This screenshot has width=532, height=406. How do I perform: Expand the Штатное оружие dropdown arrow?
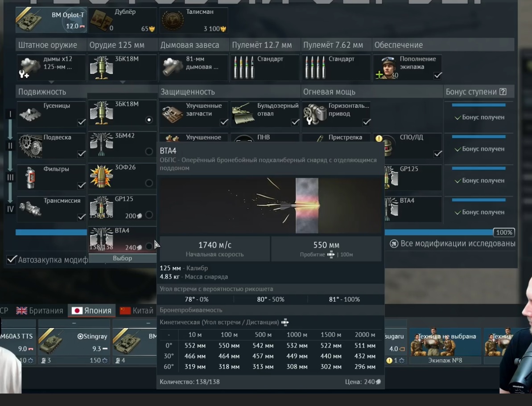[x=51, y=82]
